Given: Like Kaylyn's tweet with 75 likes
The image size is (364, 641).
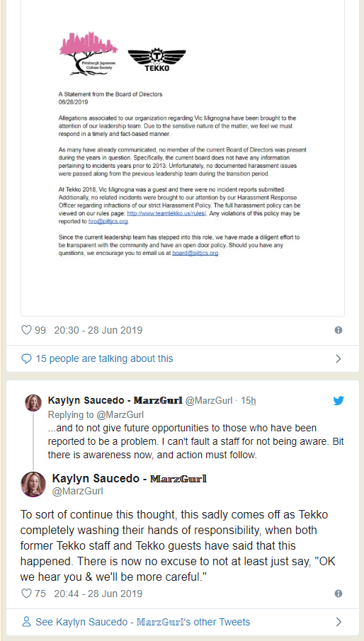Looking at the screenshot, I should point(26,593).
